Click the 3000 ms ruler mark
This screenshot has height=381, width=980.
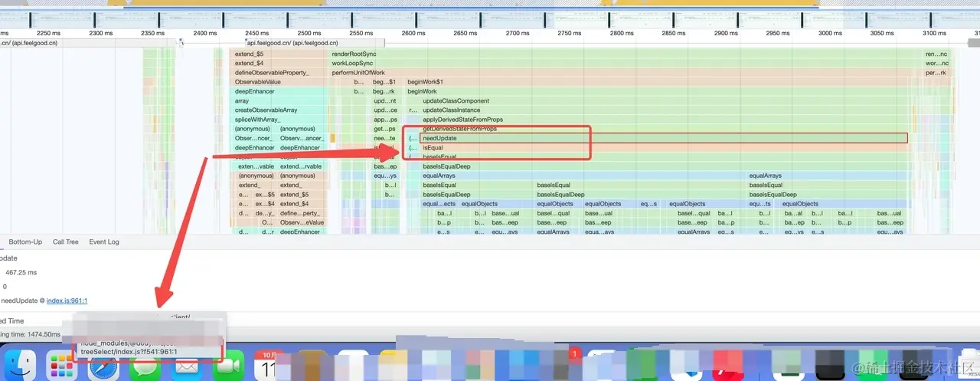pyautogui.click(x=830, y=33)
